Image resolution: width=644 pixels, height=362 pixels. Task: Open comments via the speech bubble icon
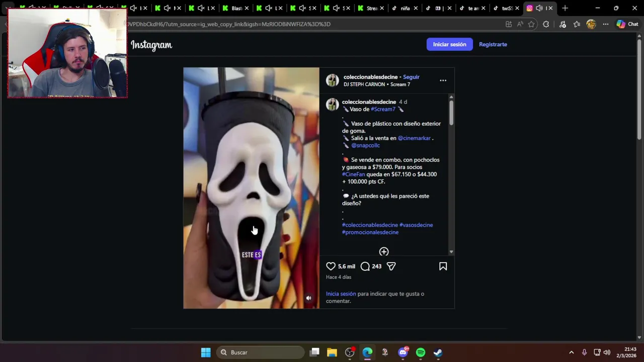pyautogui.click(x=365, y=266)
